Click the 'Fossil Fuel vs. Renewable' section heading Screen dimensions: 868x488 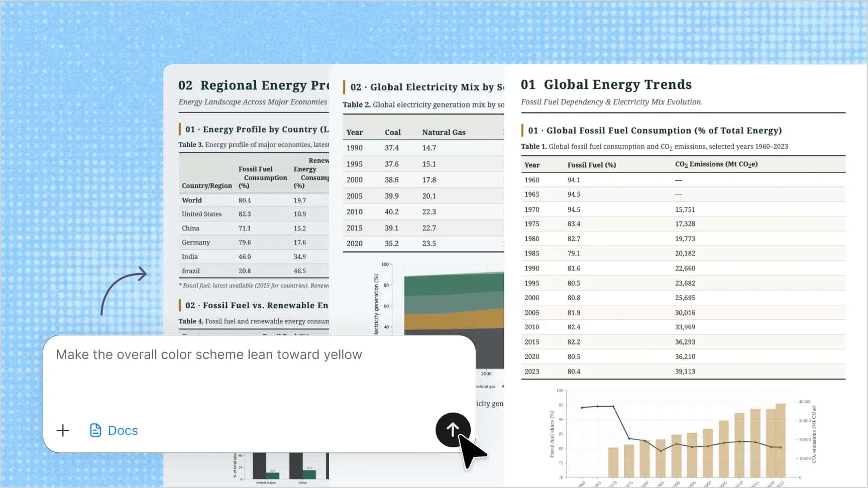257,305
